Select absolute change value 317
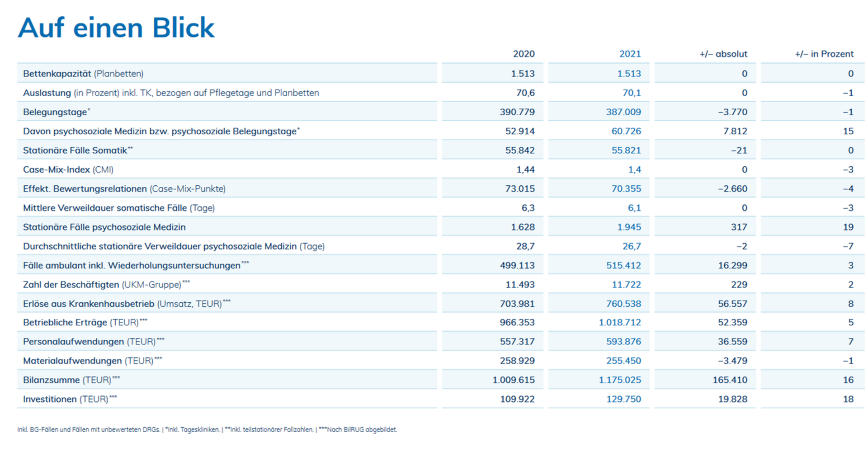The width and height of the screenshot is (868, 451). 739,227
